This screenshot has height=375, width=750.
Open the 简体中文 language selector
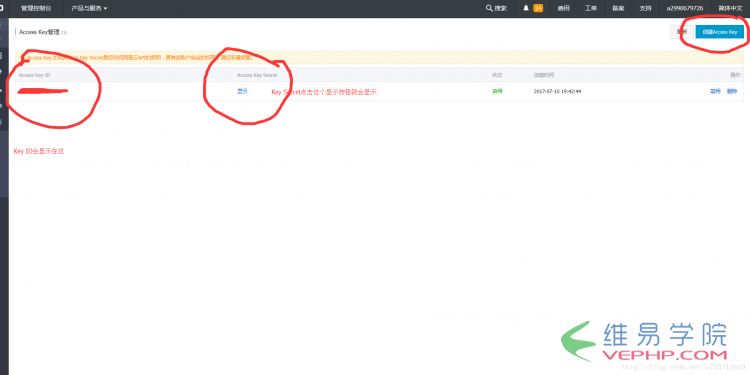[x=730, y=8]
